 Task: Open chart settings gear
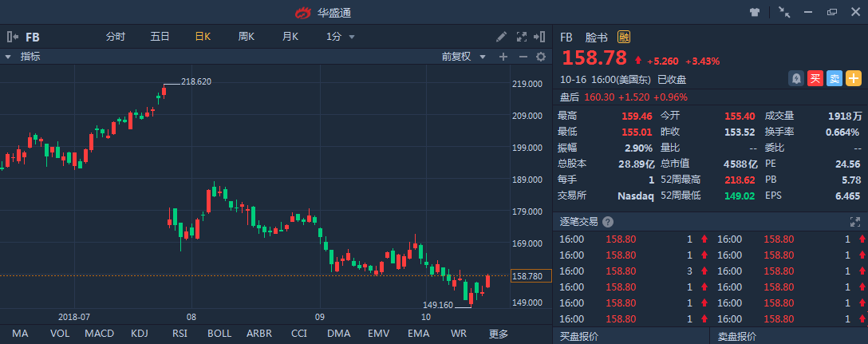(541, 57)
